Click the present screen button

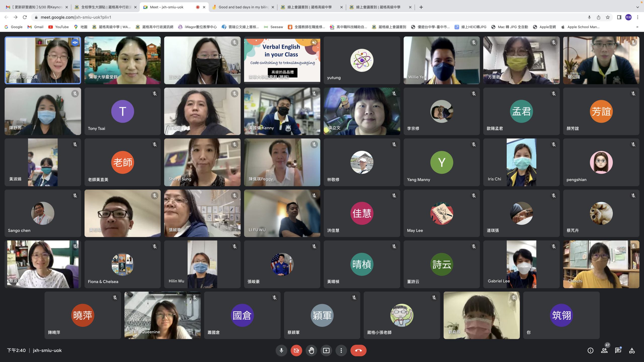click(326, 350)
